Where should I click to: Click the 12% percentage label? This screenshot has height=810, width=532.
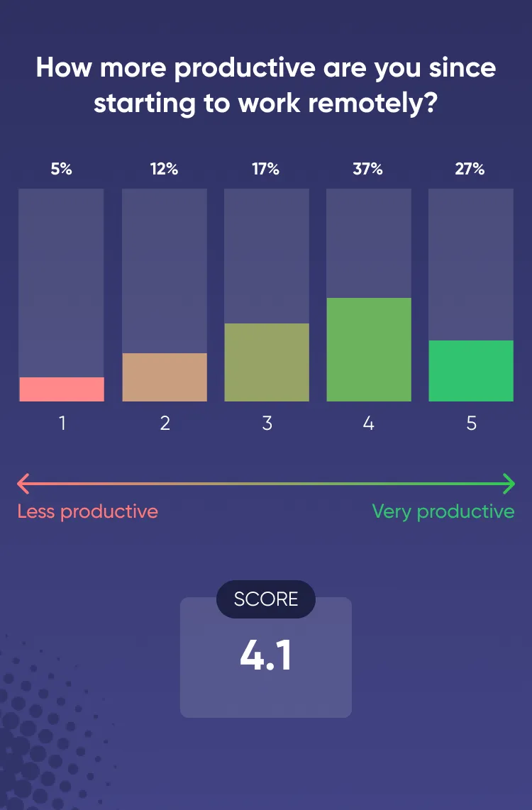[x=164, y=169]
